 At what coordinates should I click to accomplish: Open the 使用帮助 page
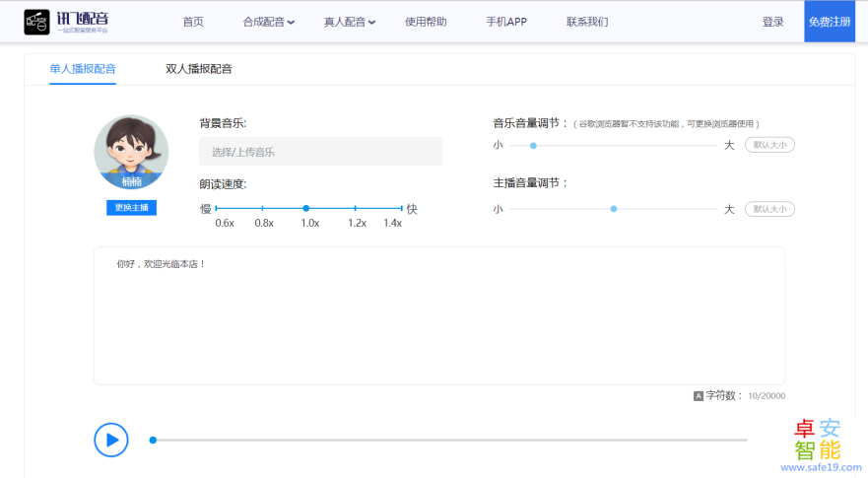(x=426, y=22)
